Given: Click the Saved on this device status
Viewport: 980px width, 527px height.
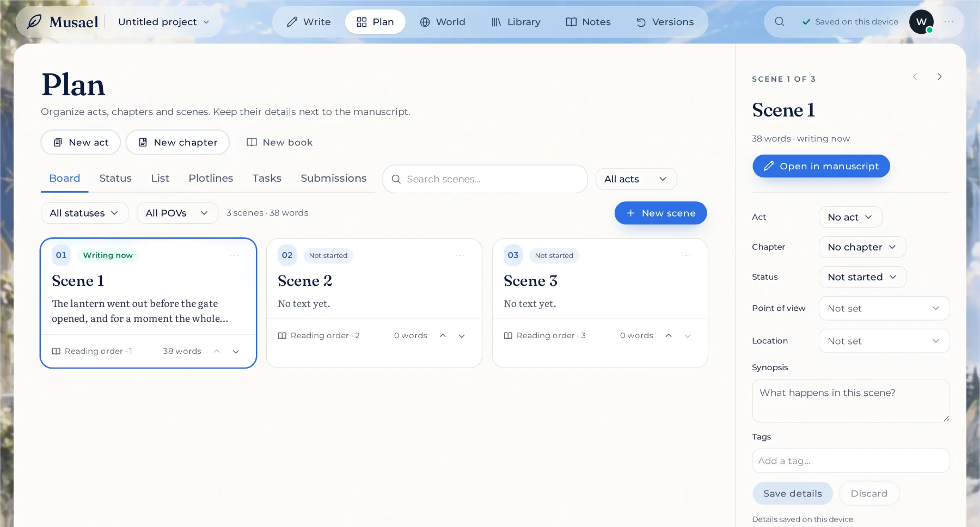Looking at the screenshot, I should 850,22.
